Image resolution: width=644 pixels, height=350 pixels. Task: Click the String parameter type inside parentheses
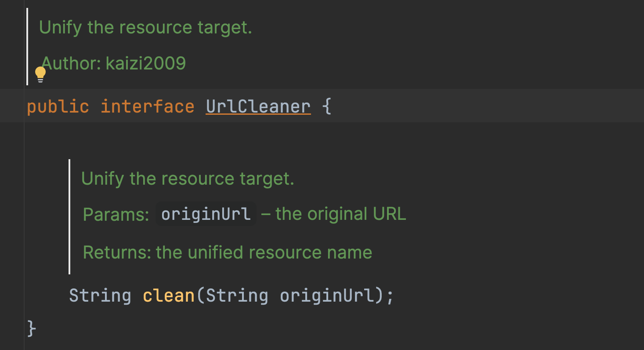click(237, 295)
